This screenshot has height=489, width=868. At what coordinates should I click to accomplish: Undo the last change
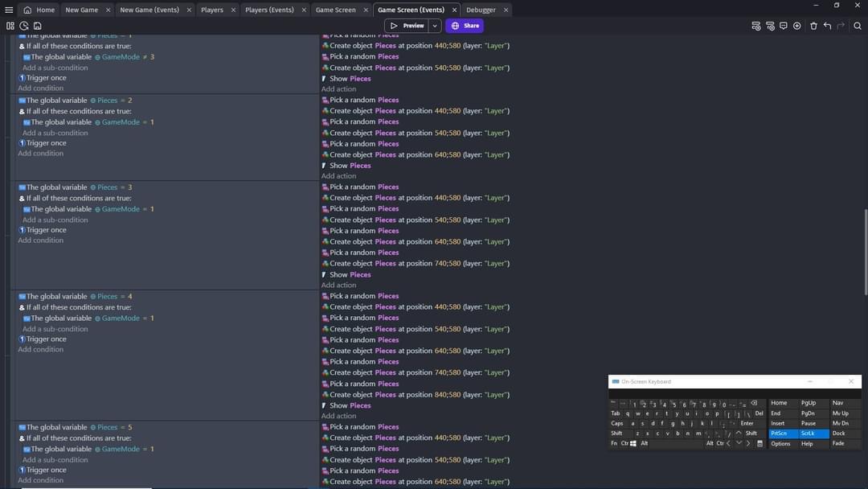point(828,25)
